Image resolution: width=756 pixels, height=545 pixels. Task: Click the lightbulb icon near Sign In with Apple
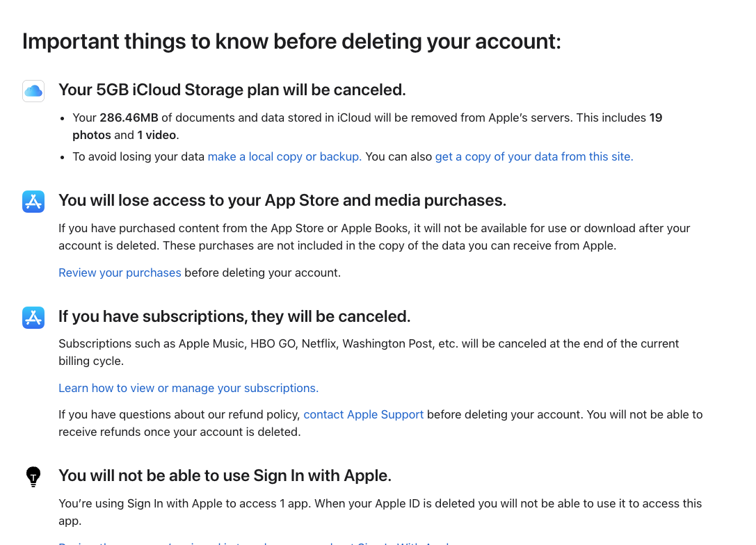click(x=33, y=477)
